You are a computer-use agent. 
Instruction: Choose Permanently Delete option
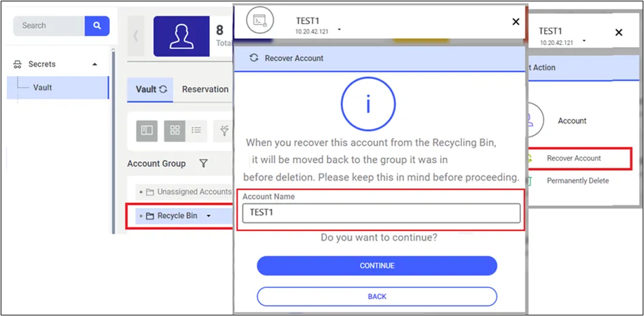[578, 181]
